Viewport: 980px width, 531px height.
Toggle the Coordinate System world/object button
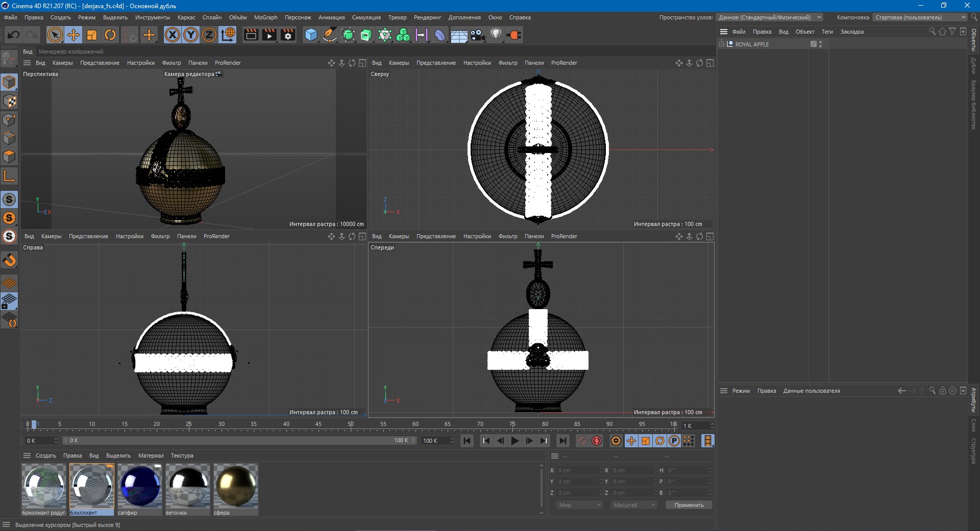228,35
